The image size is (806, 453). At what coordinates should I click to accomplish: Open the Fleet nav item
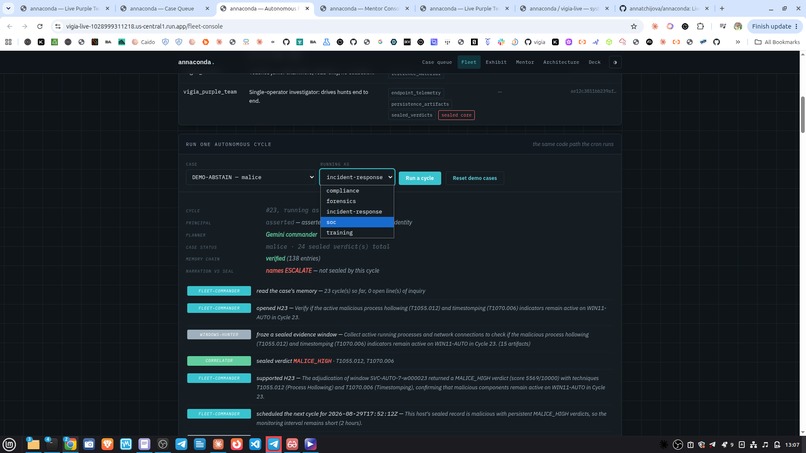pos(469,62)
